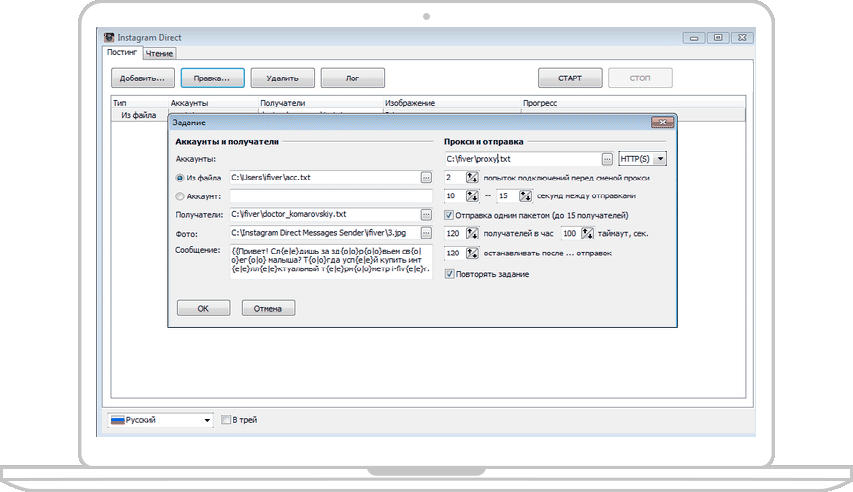Viewport: 853px width, 492px height.
Task: Click browse button for proxy.txt path
Action: point(607,159)
